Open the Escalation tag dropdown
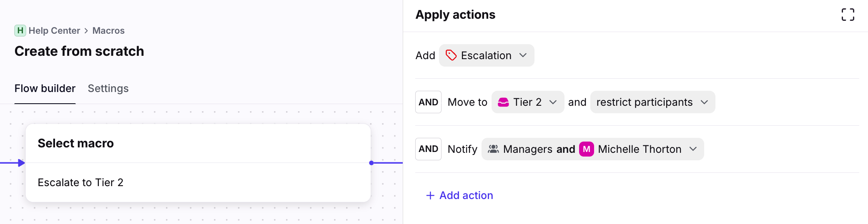Image resolution: width=868 pixels, height=224 pixels. pos(487,55)
